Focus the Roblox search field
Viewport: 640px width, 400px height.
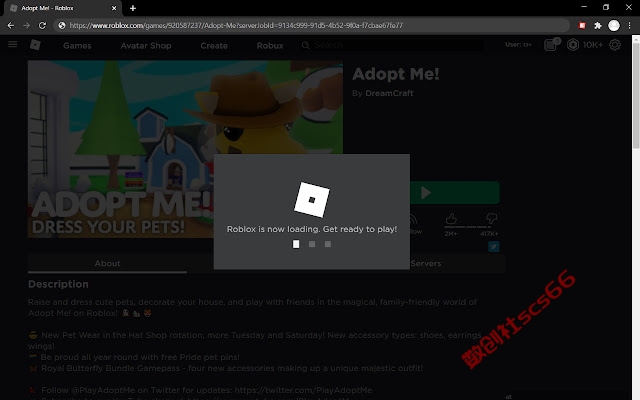pyautogui.click(x=392, y=45)
